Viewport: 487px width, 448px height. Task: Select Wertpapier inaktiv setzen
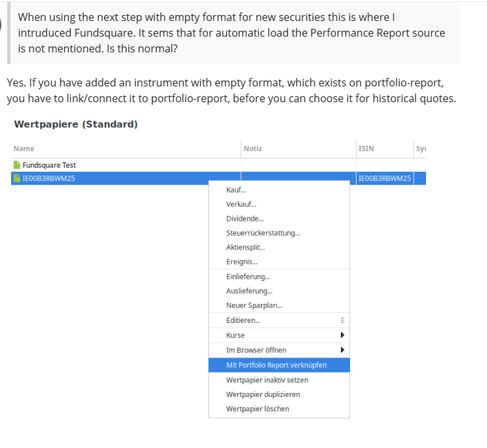279,380
